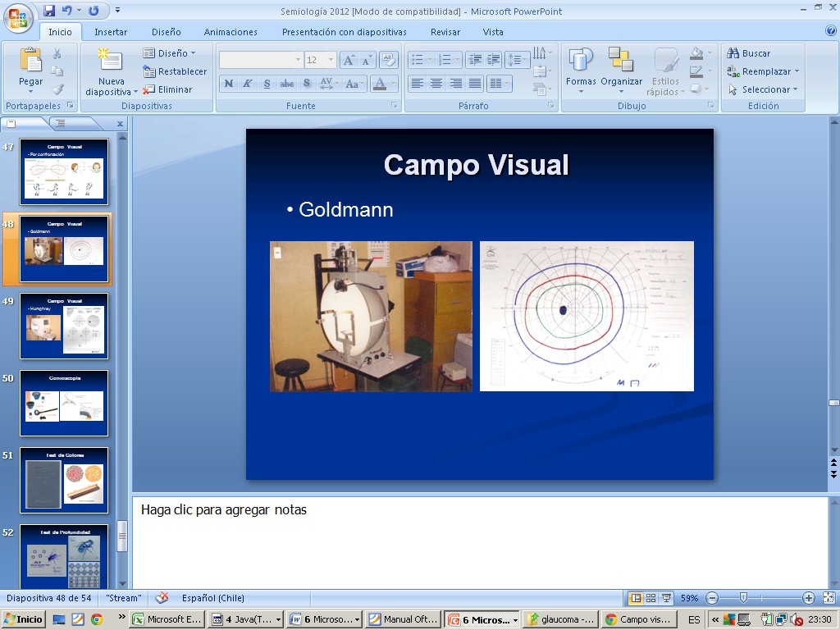This screenshot has width=840, height=630.
Task: Select slide 49 Humphrey thumbnail
Action: click(x=64, y=326)
